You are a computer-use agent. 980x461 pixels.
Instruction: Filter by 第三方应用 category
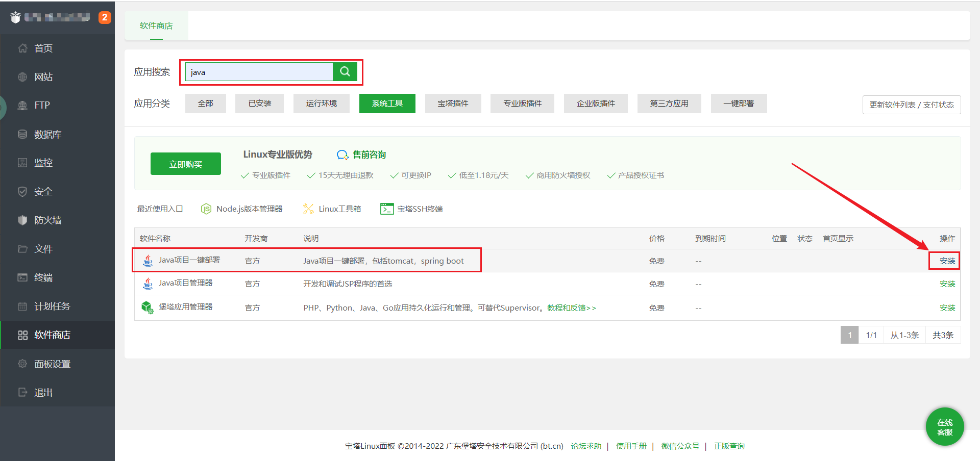click(x=669, y=104)
